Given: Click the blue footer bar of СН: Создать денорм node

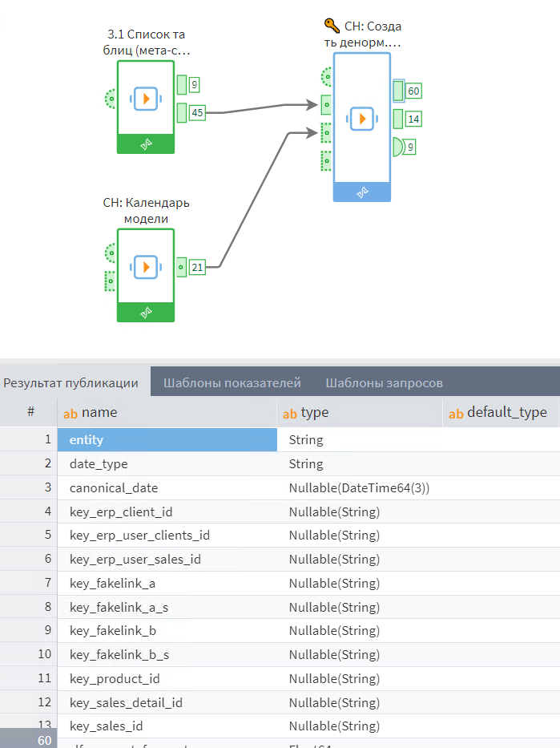Looking at the screenshot, I should point(362,192).
